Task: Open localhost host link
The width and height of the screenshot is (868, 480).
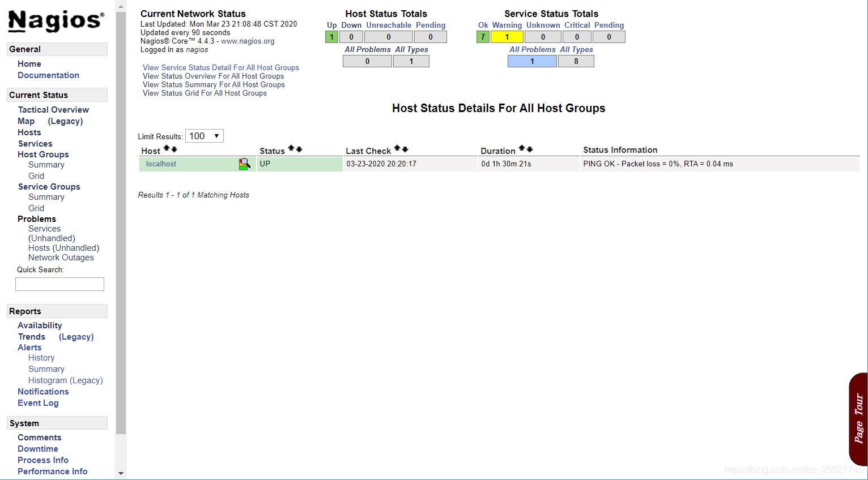Action: coord(161,164)
